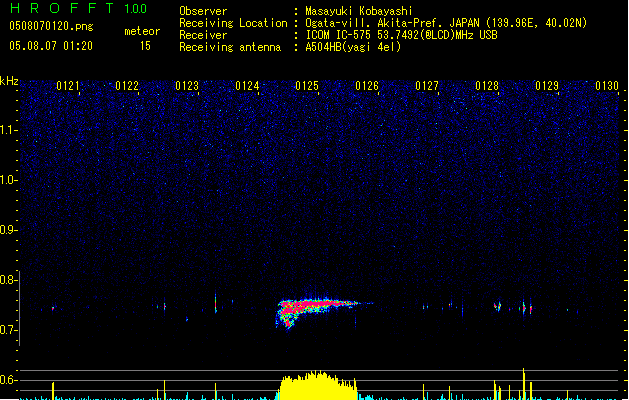The width and height of the screenshot is (629, 400).
Task: Click receiver text ICOM IC-575 53.7492 MHz USB
Action: pyautogui.click(x=401, y=35)
